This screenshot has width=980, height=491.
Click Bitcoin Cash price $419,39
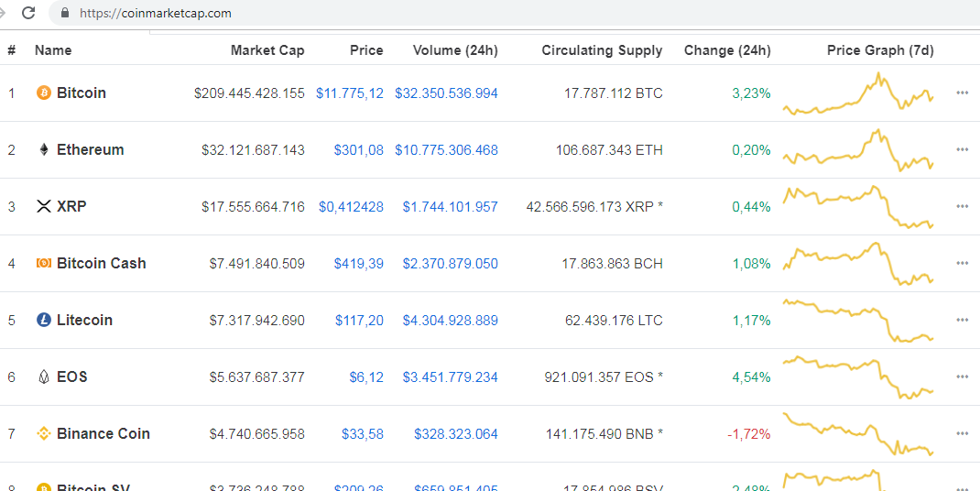point(359,264)
